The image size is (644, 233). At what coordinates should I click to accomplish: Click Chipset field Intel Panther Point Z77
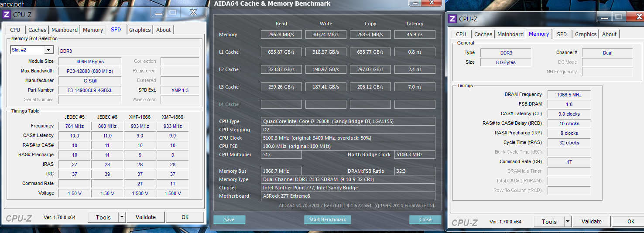[x=348, y=188]
